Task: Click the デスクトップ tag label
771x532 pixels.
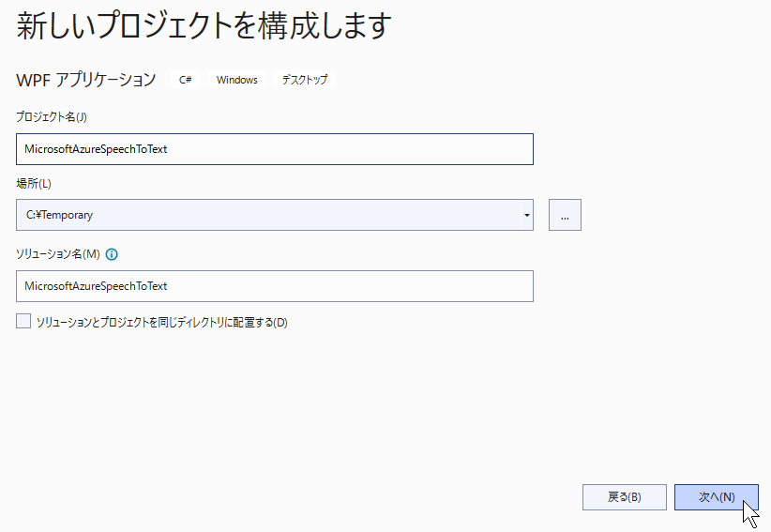Action: (305, 80)
